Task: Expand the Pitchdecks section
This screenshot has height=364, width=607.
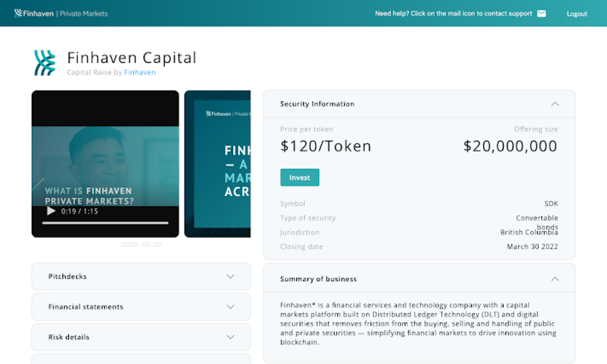Action: click(141, 276)
